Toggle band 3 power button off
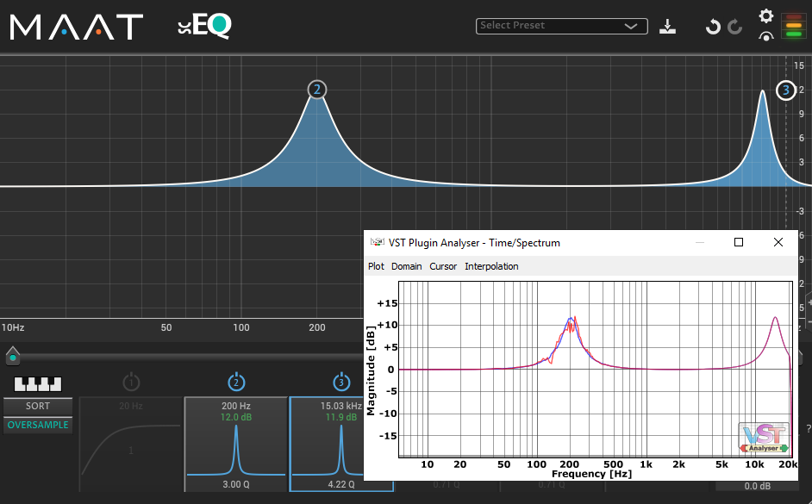This screenshot has height=504, width=812. coord(341,382)
